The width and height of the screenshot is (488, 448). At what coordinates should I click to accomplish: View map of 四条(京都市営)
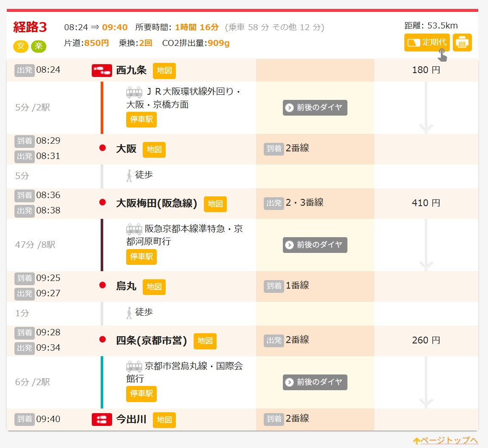pyautogui.click(x=205, y=341)
